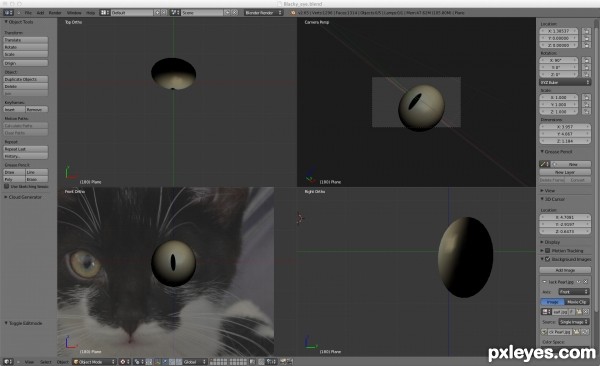Toggle the lock icon for Location Y
This screenshot has width=600, height=366.
(586, 38)
